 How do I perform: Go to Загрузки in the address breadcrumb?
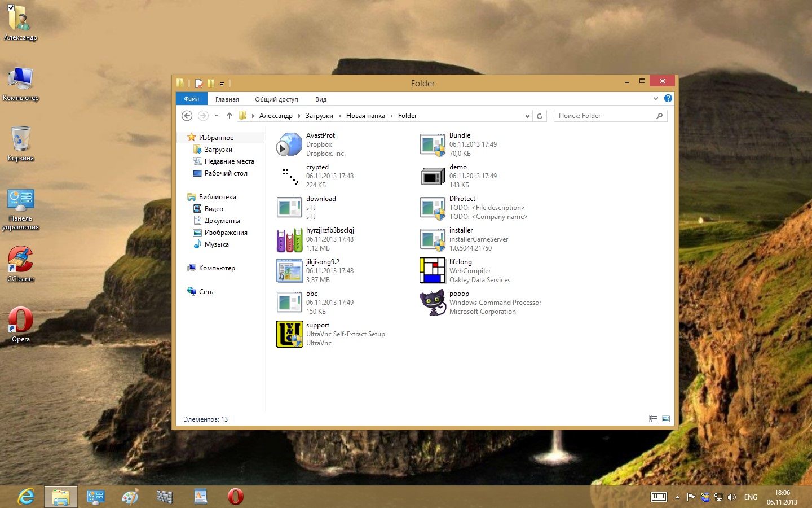coord(319,116)
